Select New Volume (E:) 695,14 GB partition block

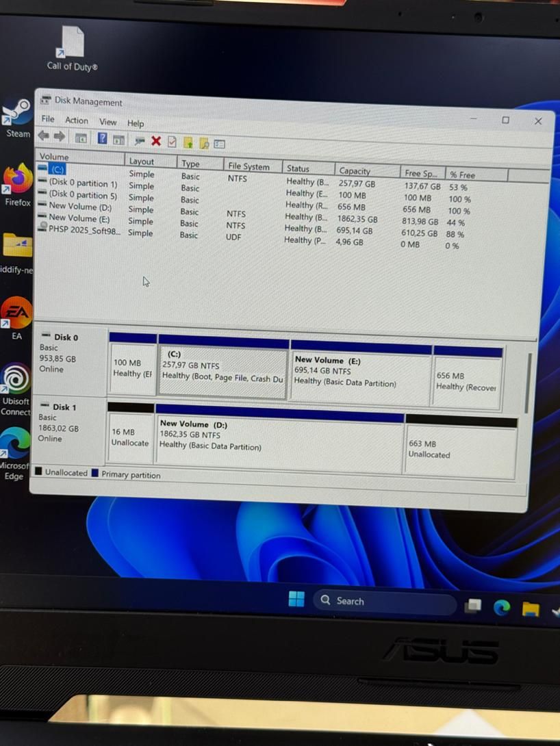(360, 373)
